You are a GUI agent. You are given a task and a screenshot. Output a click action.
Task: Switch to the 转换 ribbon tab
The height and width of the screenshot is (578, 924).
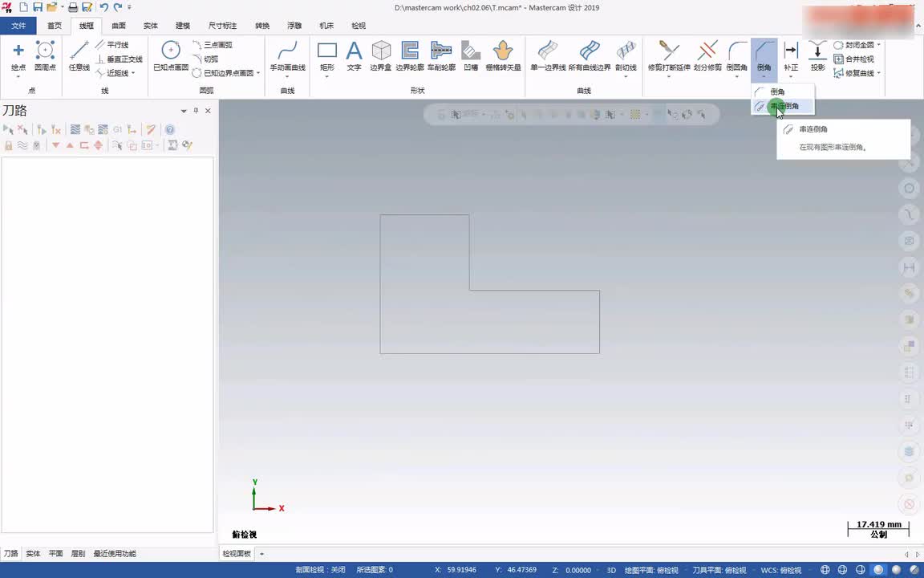point(262,26)
